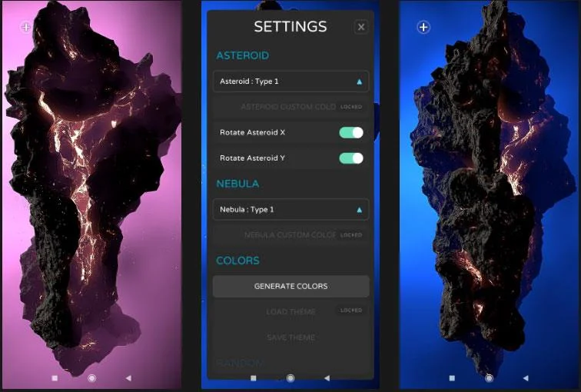The width and height of the screenshot is (581, 392).
Task: Tap the plus icon on the blue screen
Action: pyautogui.click(x=423, y=27)
